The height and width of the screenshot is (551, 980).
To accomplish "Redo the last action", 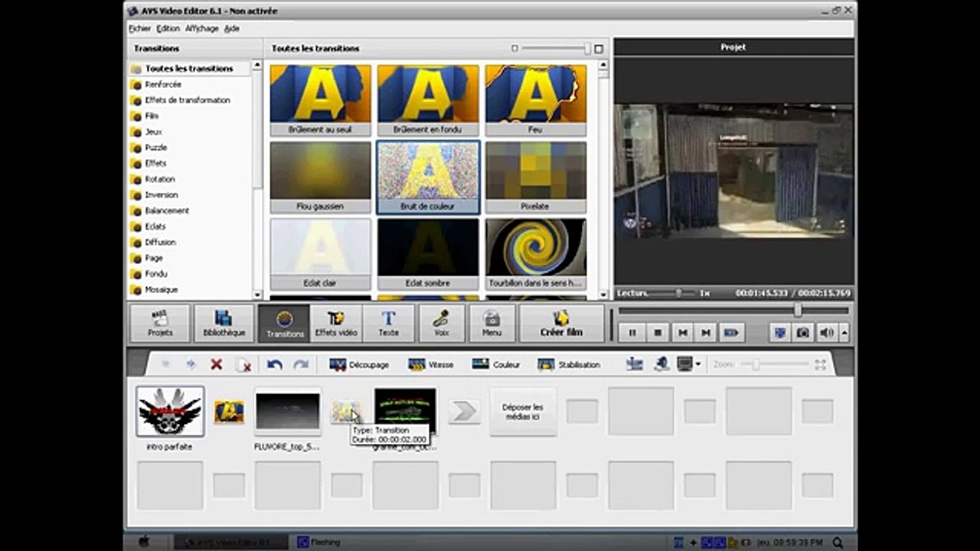I will [x=301, y=365].
